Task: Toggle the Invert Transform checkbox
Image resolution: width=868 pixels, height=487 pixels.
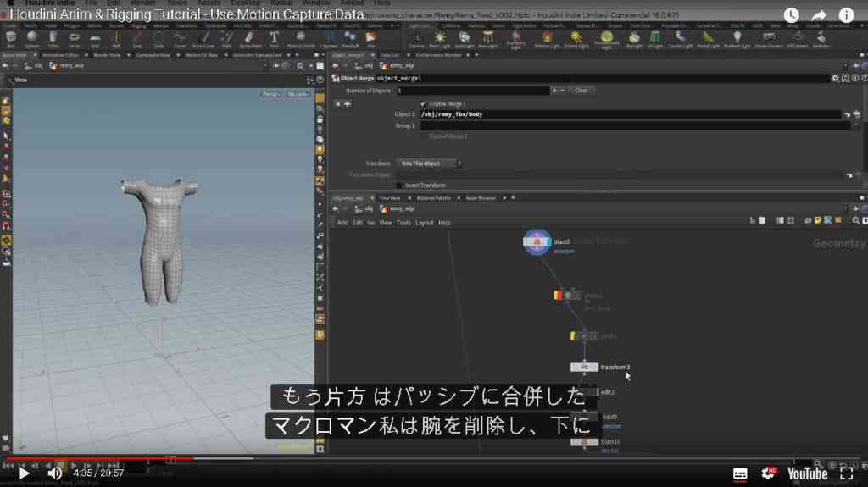Action: pyautogui.click(x=399, y=185)
